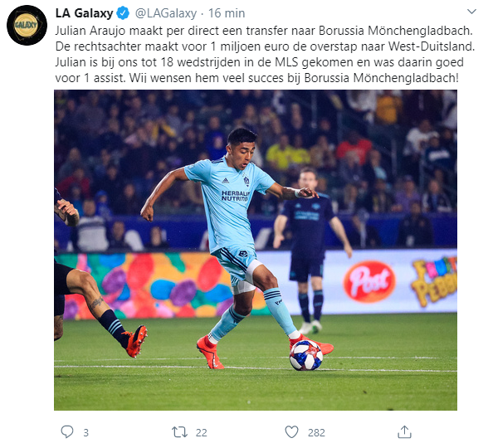Click the @LAGalaxy handle
The image size is (488, 448).
coord(166,13)
